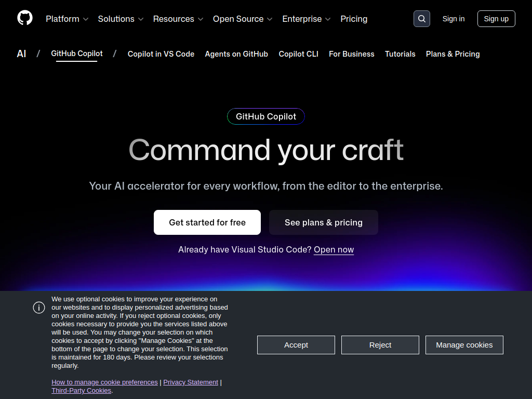Switch to the Copilot CLI tab
Screen dimensions: 532x399
(x=298, y=54)
